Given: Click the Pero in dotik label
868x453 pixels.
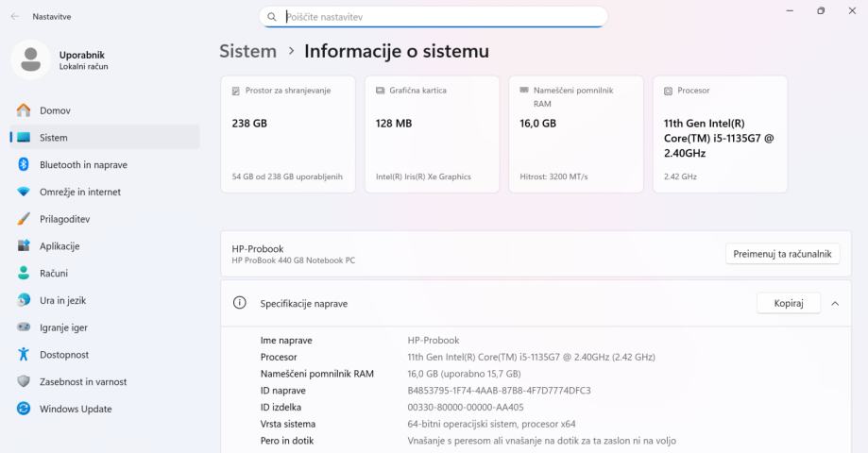Looking at the screenshot, I should [287, 441].
